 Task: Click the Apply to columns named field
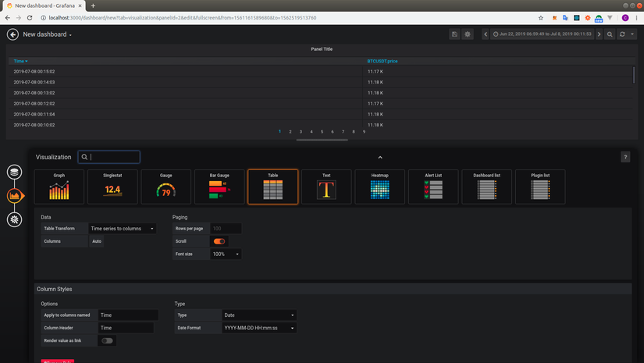[128, 315]
